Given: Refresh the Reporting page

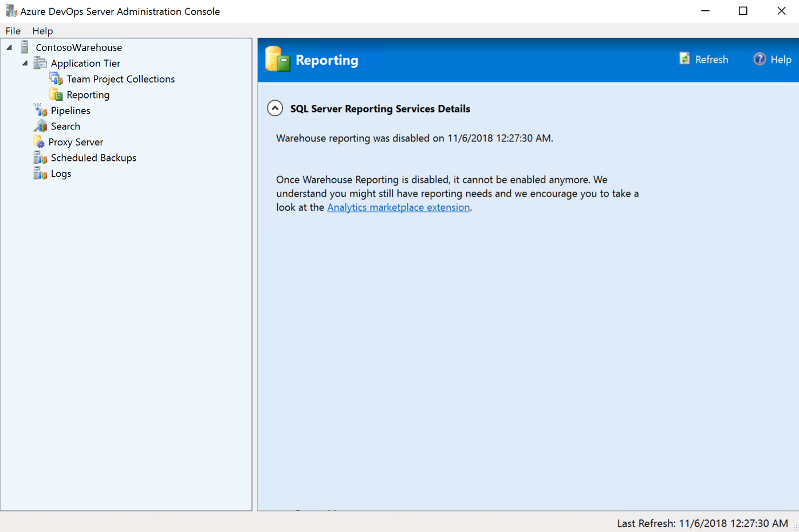Looking at the screenshot, I should [704, 60].
